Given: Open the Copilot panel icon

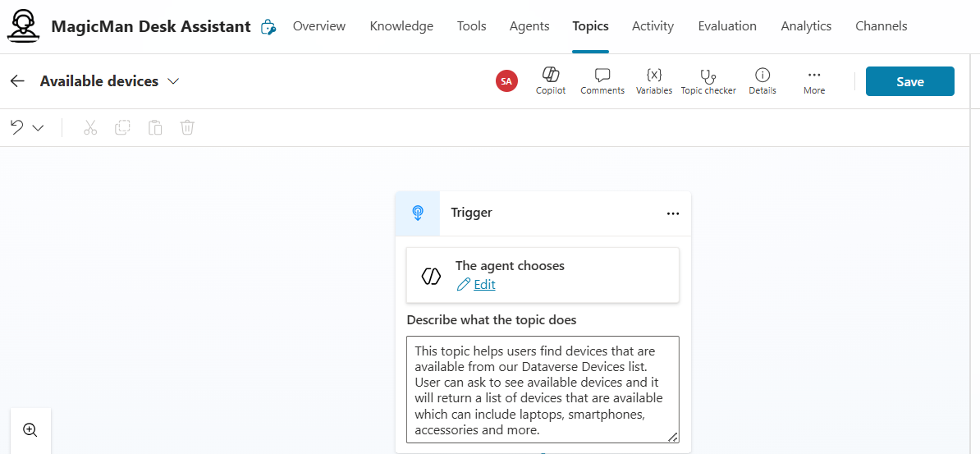Looking at the screenshot, I should point(551,81).
